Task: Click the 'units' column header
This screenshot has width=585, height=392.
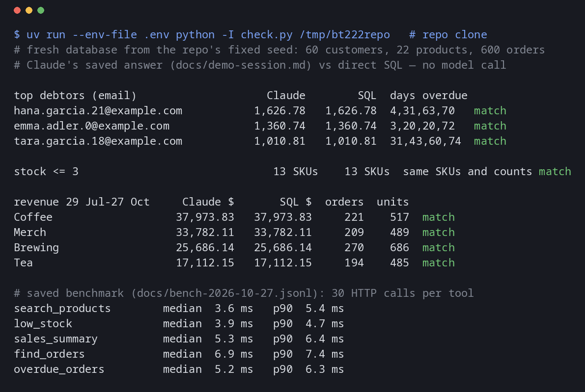Action: click(393, 202)
